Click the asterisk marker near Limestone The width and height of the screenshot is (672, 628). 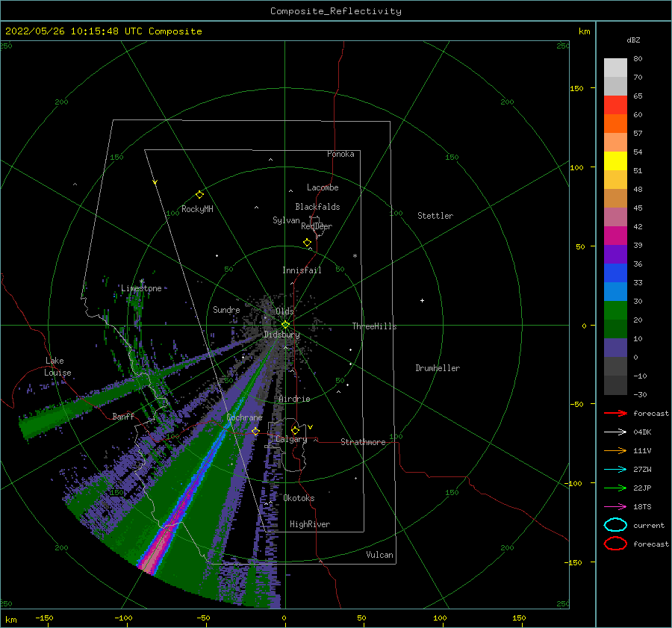142,282
